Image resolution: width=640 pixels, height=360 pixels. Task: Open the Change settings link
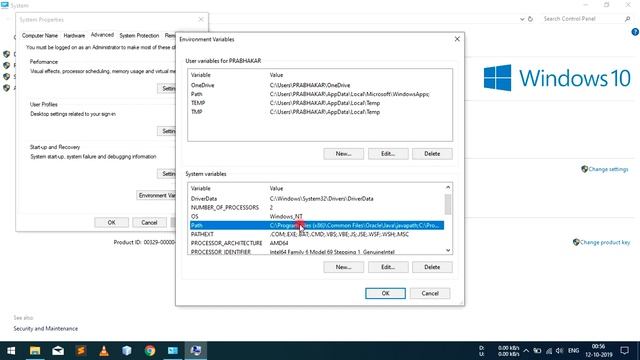(608, 169)
